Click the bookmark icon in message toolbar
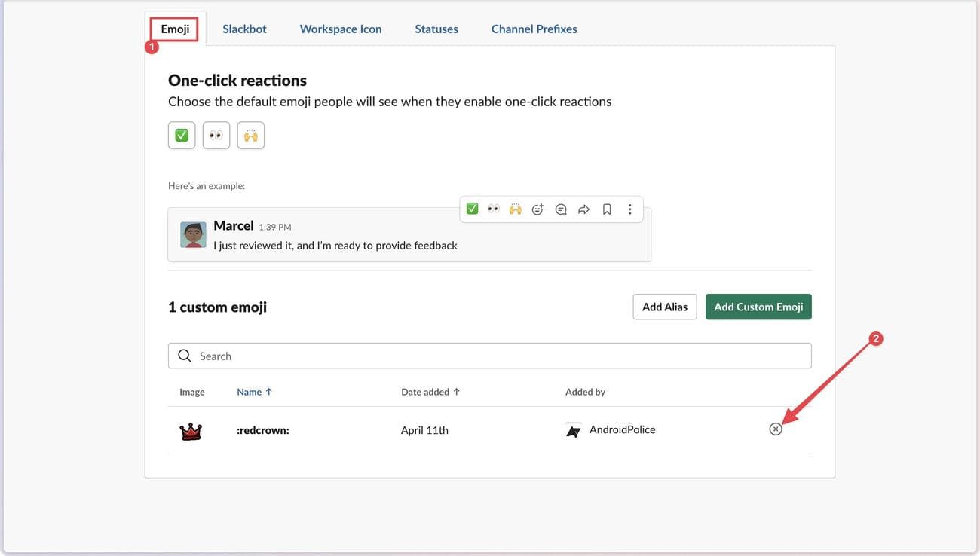 coord(607,209)
